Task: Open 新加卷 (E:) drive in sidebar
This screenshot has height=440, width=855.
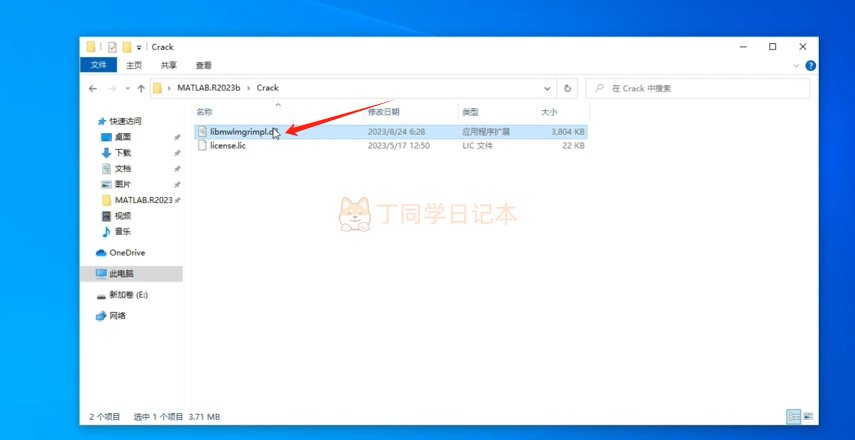Action: 128,294
